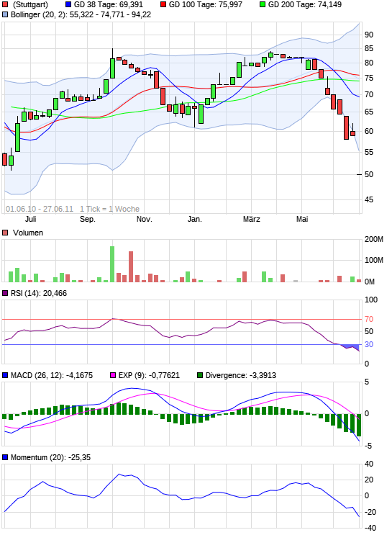Screen dimensions: 392x535
Task: Click the tallest red volume bar
Action: click(131, 266)
